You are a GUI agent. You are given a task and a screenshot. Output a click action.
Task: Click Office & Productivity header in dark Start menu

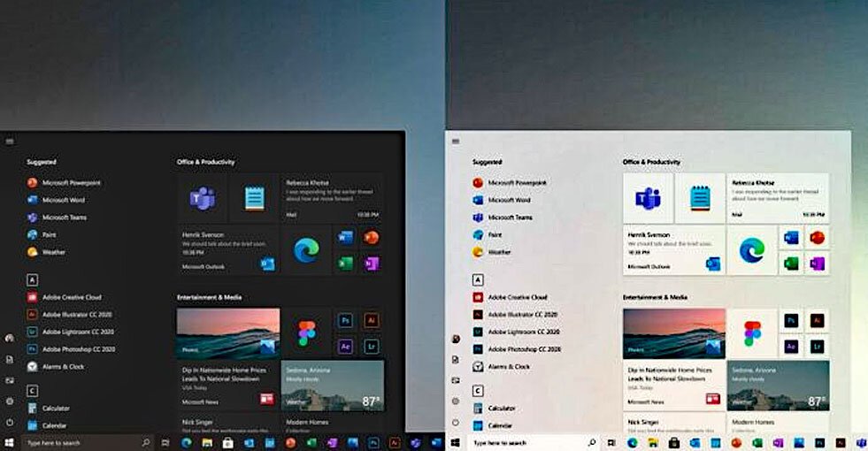(x=206, y=162)
